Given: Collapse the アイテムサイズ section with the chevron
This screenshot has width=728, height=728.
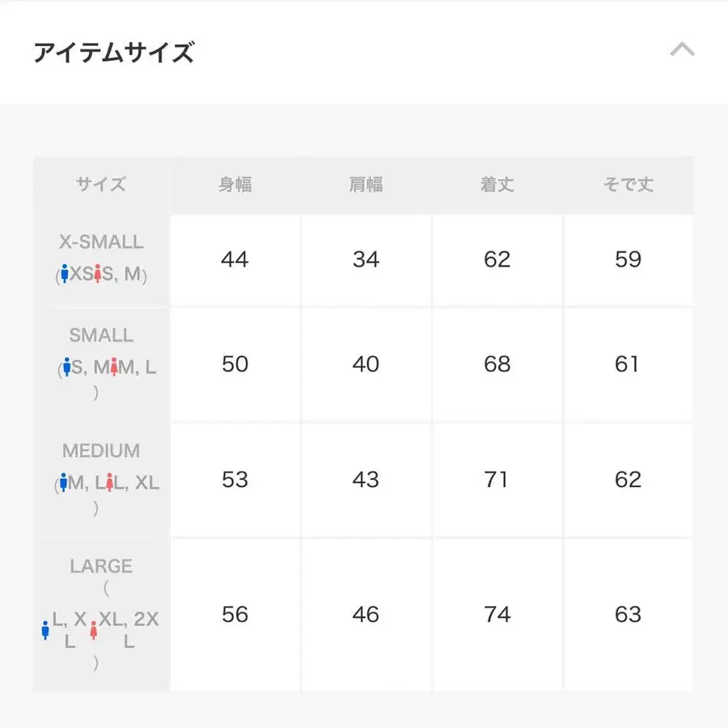Looking at the screenshot, I should click(682, 50).
